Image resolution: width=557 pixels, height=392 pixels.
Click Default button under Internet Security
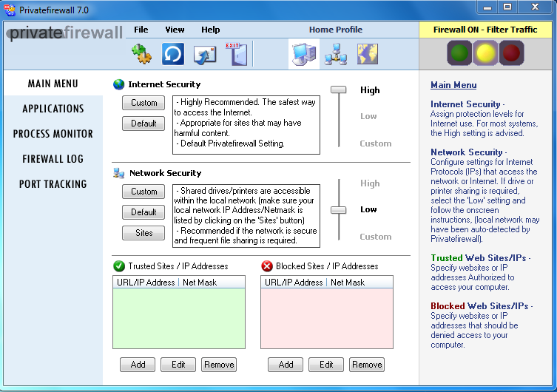144,124
